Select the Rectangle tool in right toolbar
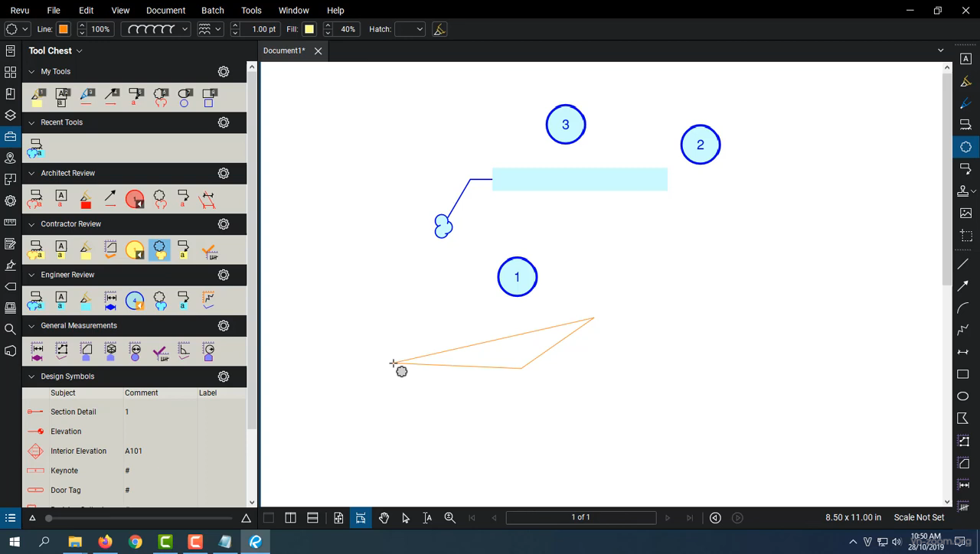Viewport: 980px width, 554px height. 964,374
